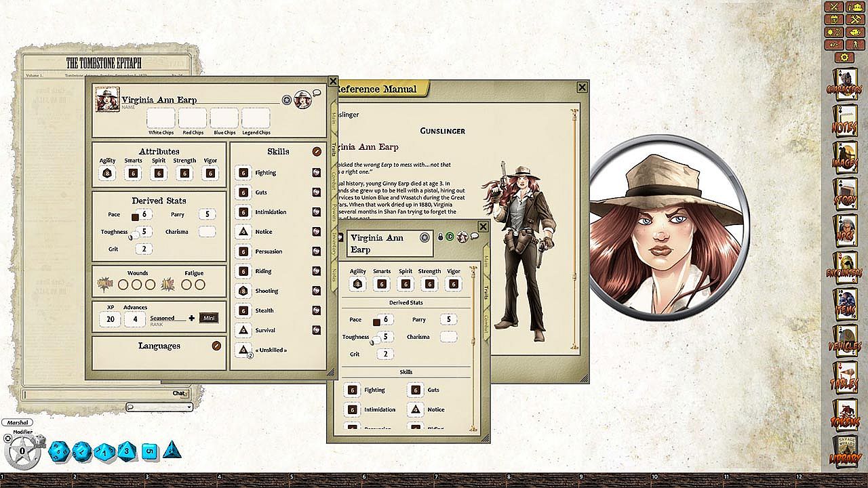Viewport: 868px width, 488px height.
Task: Click the Seasoned rank field
Action: click(167, 319)
